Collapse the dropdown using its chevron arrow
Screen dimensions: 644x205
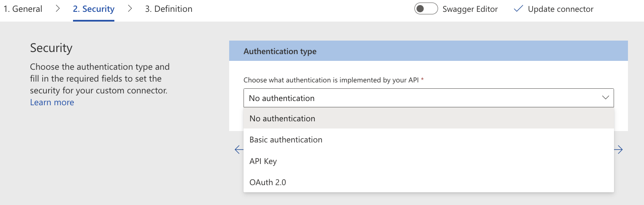[x=606, y=98]
